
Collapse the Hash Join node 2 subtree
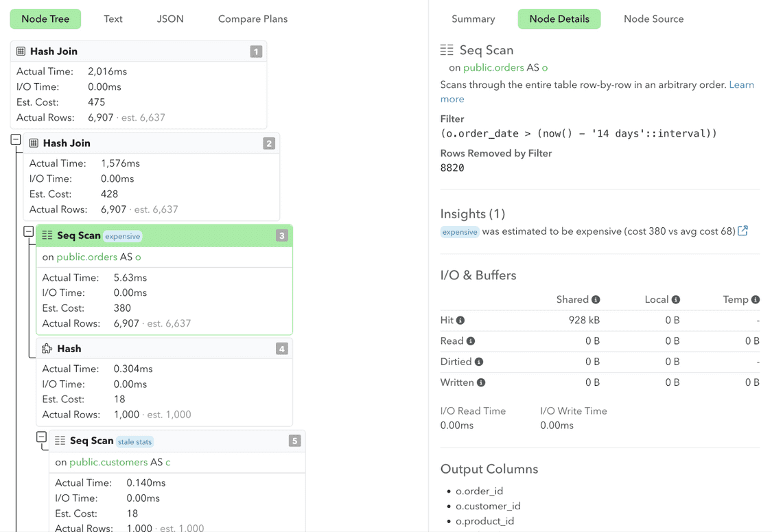tap(16, 139)
